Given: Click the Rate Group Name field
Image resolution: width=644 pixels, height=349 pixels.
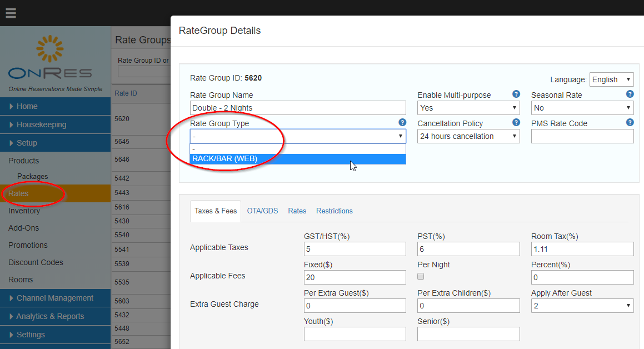Looking at the screenshot, I should [298, 108].
